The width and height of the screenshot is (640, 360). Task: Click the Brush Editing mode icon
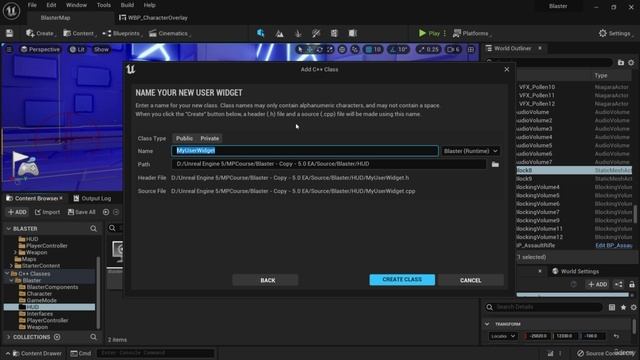pos(353,33)
